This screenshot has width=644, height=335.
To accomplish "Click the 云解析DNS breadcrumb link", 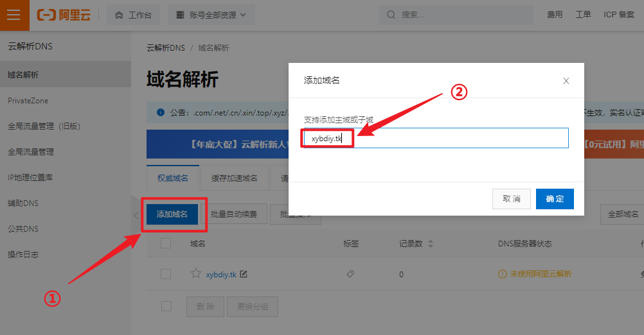I will pyautogui.click(x=166, y=48).
